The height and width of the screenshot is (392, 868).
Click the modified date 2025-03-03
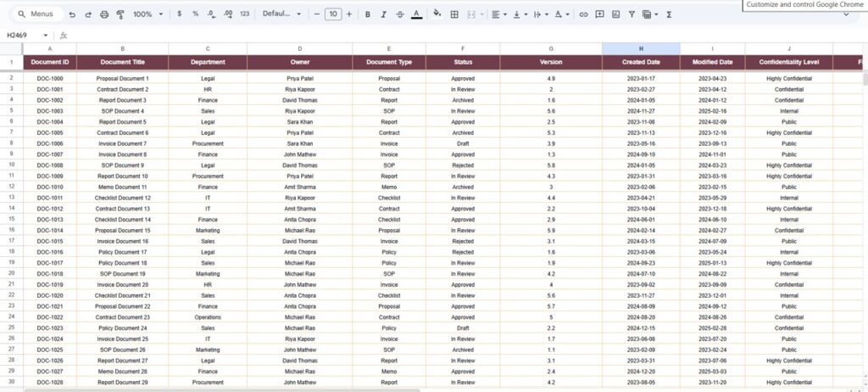712,372
